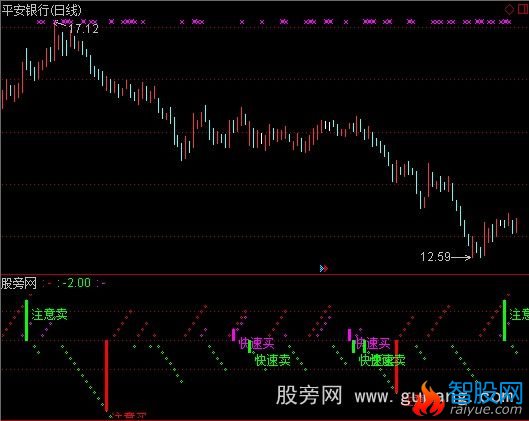Click the blue-red double arrow marker
529x421 pixels.
tap(324, 268)
